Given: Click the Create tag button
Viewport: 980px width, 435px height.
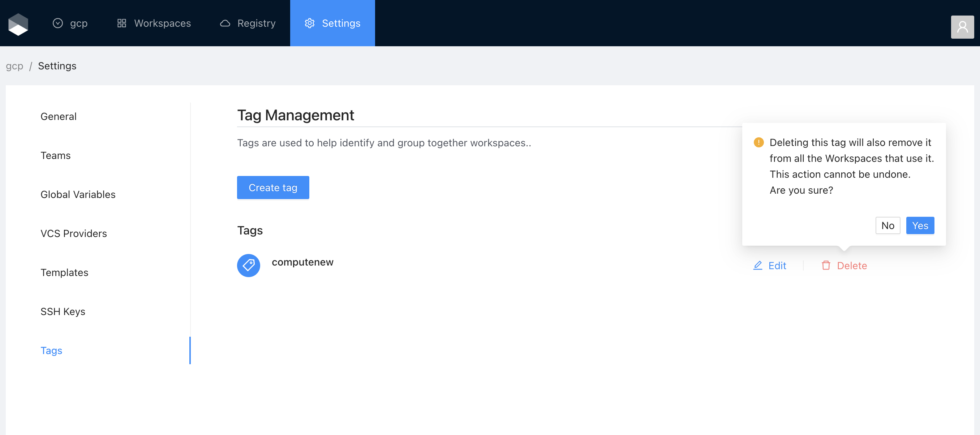Looking at the screenshot, I should click(273, 188).
